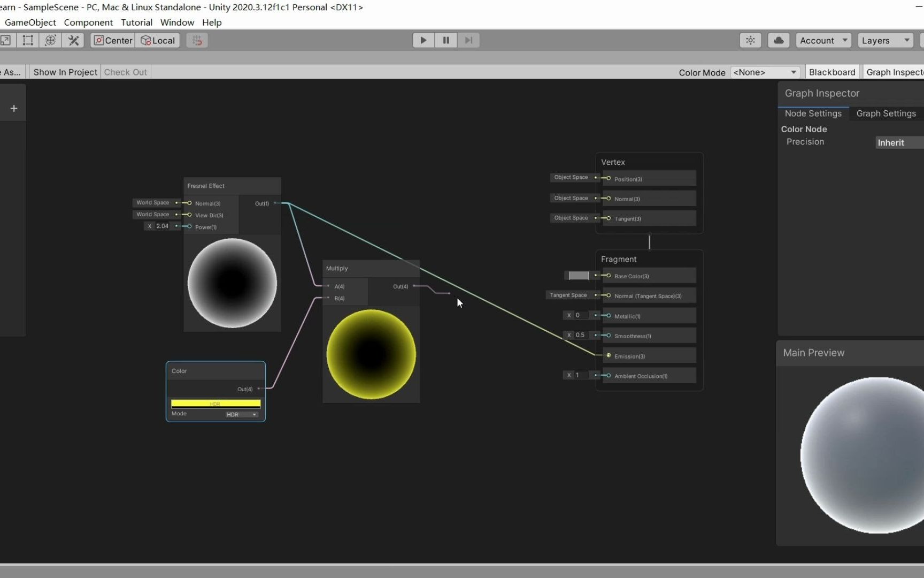Open Unity Cloud services via cloud icon
This screenshot has height=578, width=924.
coord(778,40)
